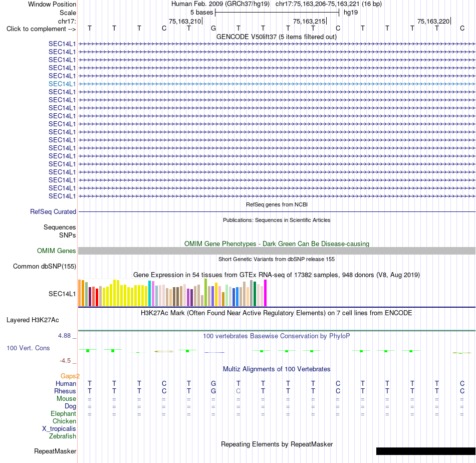Screen dimensions: 476x463
Task: Click the 'Click to complement -->' label
Action: (41, 29)
